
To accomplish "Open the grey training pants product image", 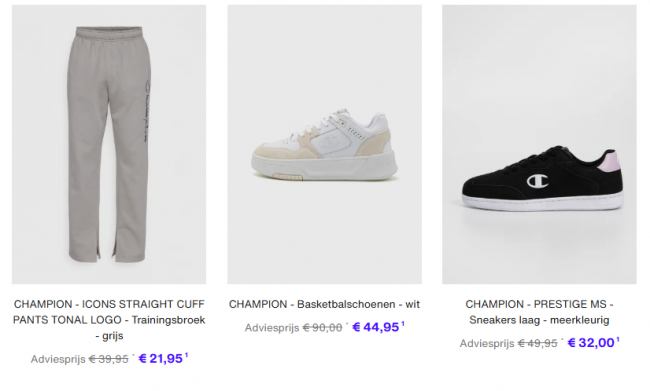I will tap(109, 144).
